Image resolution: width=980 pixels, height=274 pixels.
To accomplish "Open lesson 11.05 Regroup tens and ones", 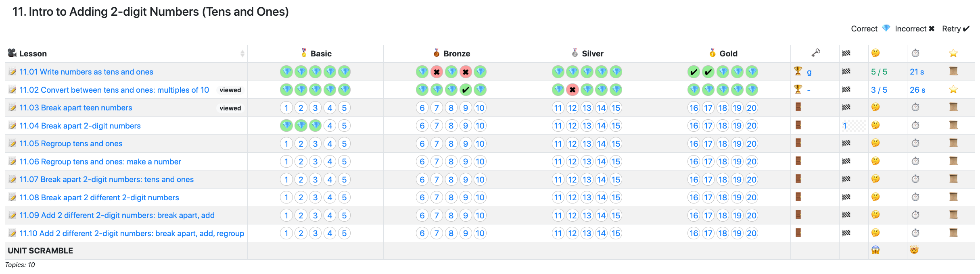I will 71,143.
